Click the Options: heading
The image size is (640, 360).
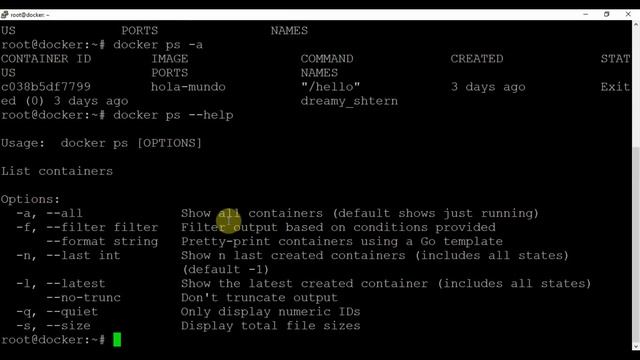pyautogui.click(x=30, y=200)
